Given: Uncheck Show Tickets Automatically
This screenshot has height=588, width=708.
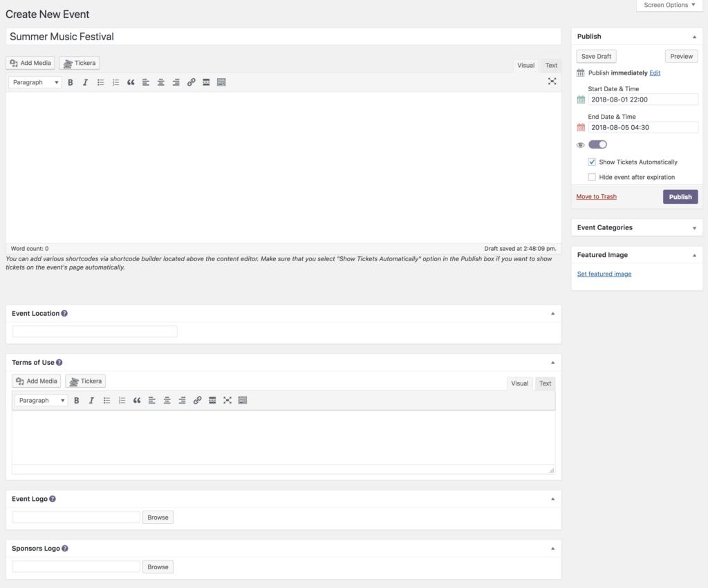Looking at the screenshot, I should [x=592, y=162].
